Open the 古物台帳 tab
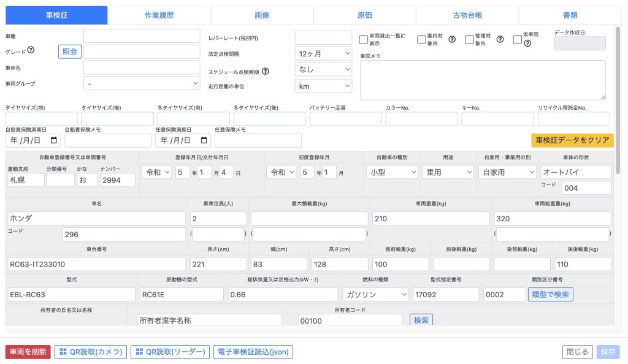Screen dimensions: 628x364 pos(467,15)
